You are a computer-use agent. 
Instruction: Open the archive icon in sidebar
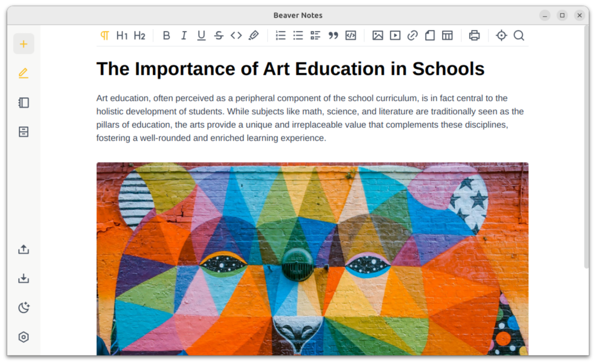coord(23,132)
